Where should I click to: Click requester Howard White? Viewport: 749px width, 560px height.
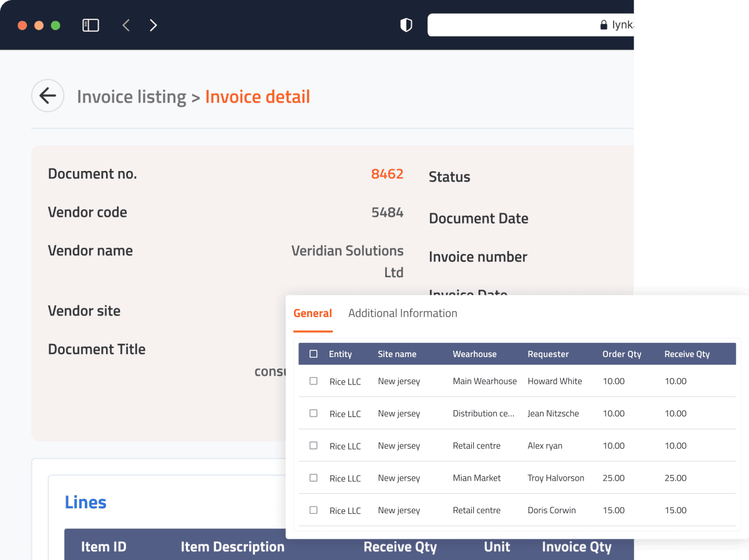pos(555,381)
